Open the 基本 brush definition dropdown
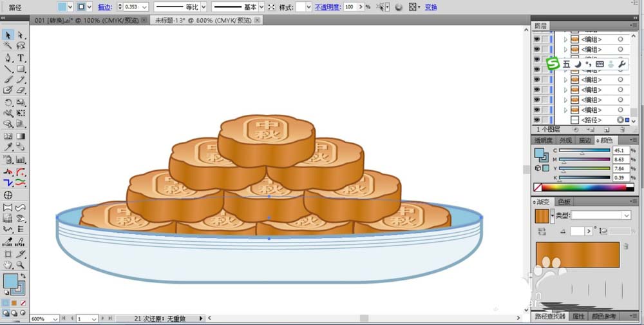 (x=261, y=7)
